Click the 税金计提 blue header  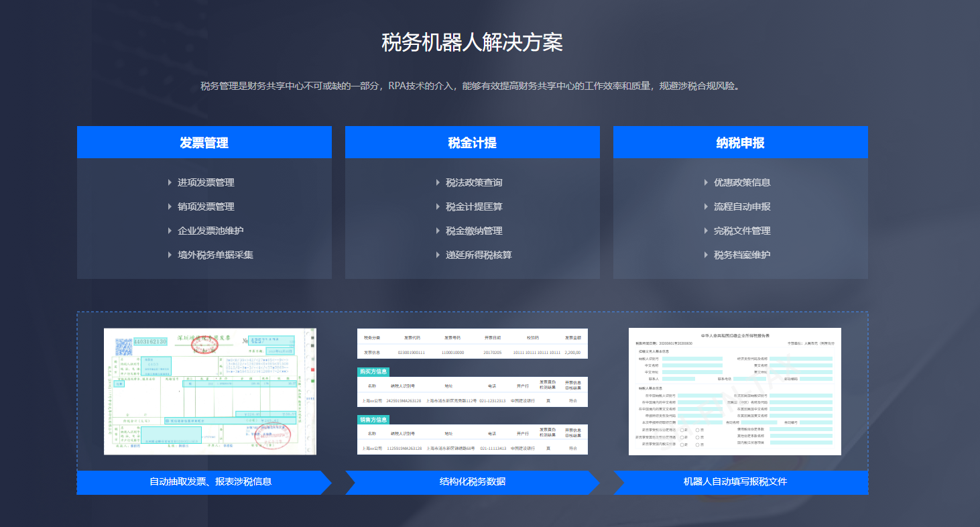473,141
